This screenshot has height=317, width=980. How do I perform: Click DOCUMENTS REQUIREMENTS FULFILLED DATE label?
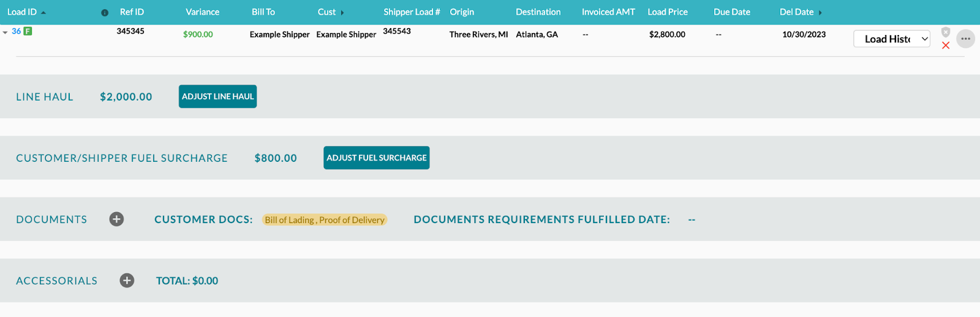coord(541,219)
